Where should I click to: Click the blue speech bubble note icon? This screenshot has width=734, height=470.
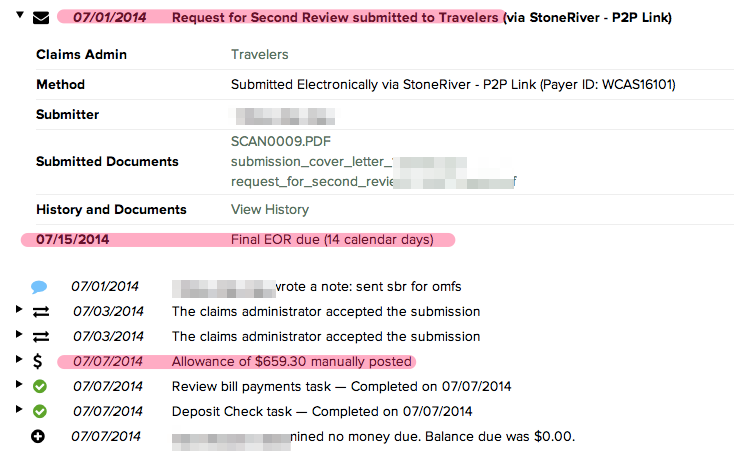(x=39, y=286)
